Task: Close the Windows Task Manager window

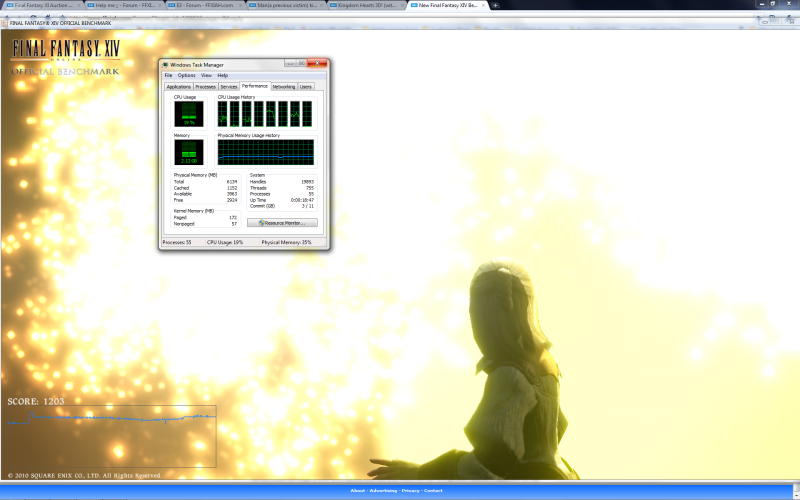Action: click(x=317, y=63)
